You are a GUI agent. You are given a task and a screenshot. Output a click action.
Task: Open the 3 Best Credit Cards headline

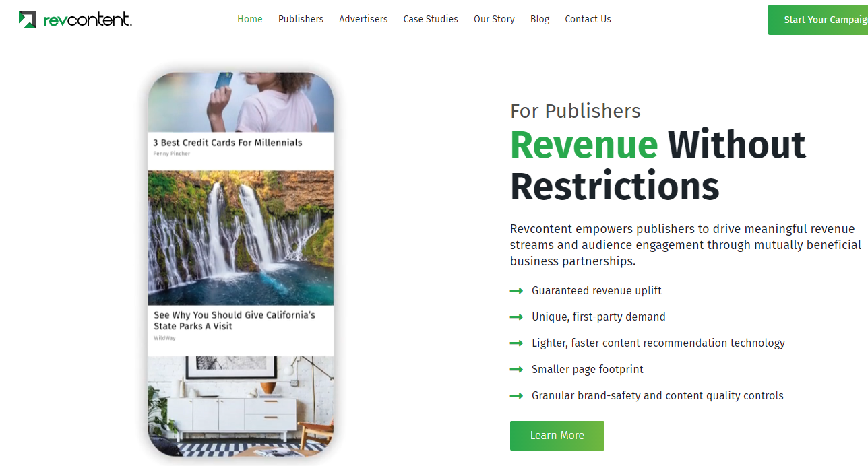pyautogui.click(x=228, y=143)
